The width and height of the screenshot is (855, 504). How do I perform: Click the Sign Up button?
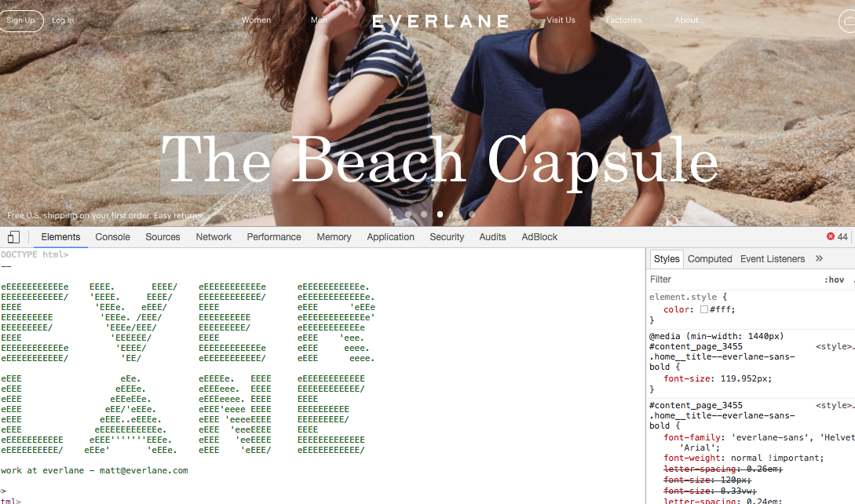[x=21, y=20]
